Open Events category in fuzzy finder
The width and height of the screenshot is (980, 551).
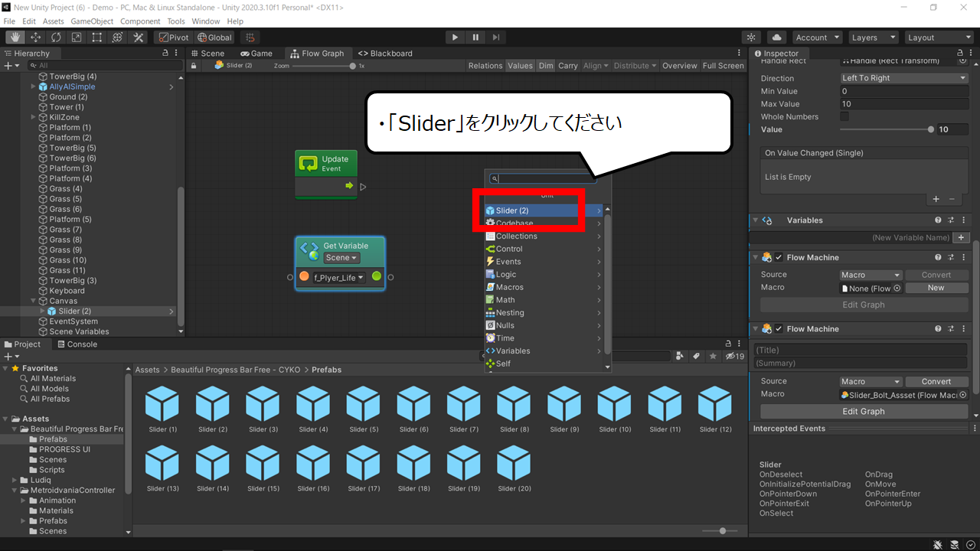(x=544, y=262)
